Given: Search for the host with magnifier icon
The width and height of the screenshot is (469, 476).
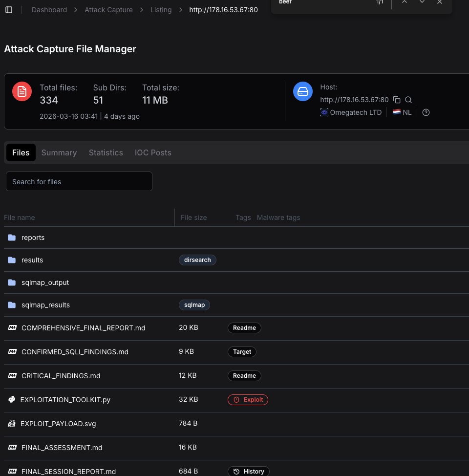Looking at the screenshot, I should [x=408, y=100].
